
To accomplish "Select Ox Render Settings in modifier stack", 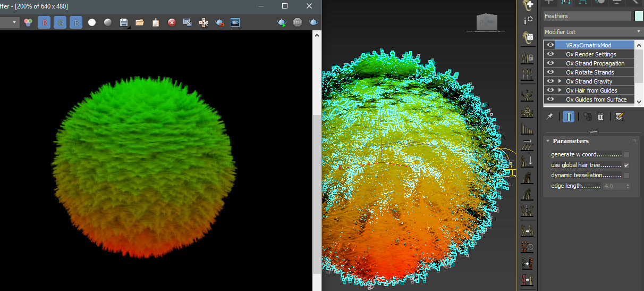I will click(x=591, y=54).
